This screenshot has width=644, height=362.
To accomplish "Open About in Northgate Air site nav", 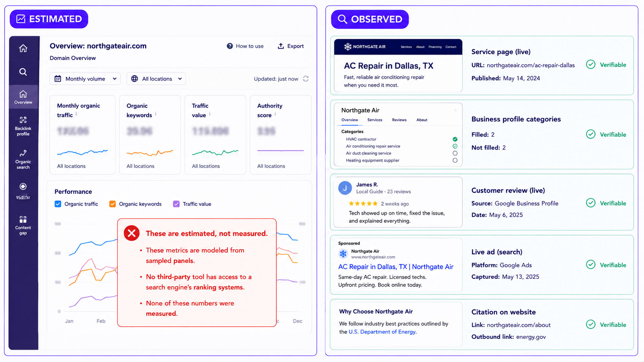I will tap(420, 47).
